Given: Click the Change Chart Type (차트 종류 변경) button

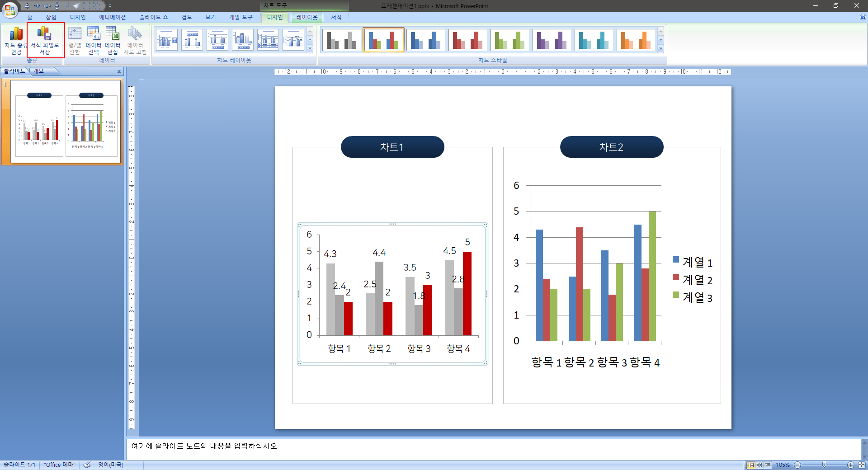Looking at the screenshot, I should click(16, 40).
